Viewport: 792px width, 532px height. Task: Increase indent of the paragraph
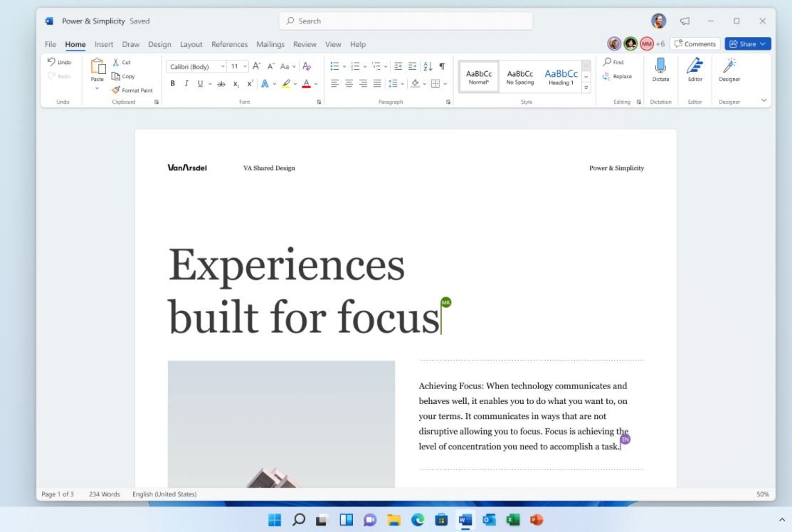(412, 66)
